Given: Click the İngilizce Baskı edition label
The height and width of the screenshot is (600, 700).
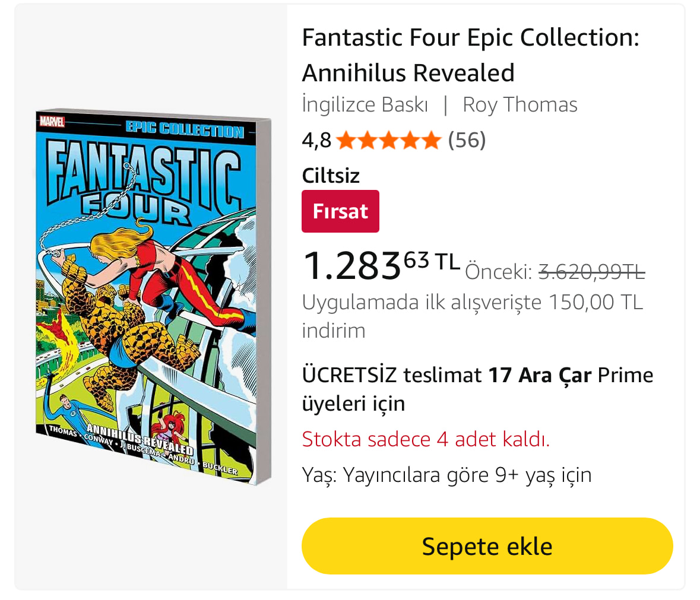Looking at the screenshot, I should [365, 105].
